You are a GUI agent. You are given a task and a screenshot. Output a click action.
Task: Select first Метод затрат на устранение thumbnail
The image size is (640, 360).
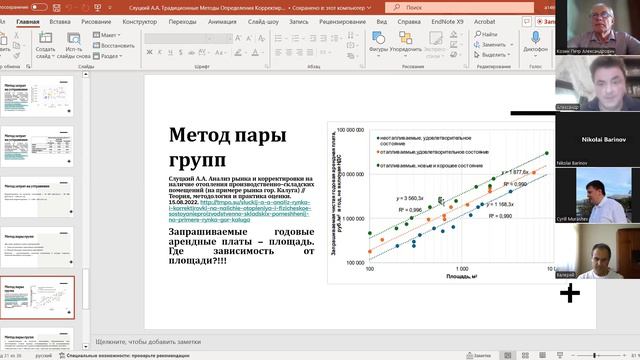click(38, 96)
